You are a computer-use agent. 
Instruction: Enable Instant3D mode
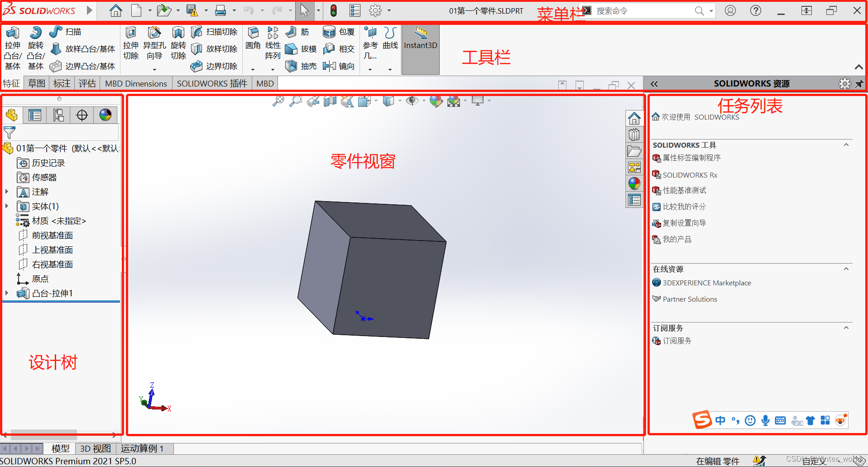420,45
